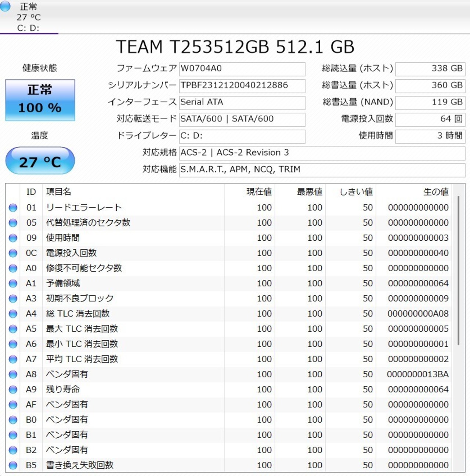
Task: Click the status orb for attribute 09 使用時間
Action: [13, 238]
